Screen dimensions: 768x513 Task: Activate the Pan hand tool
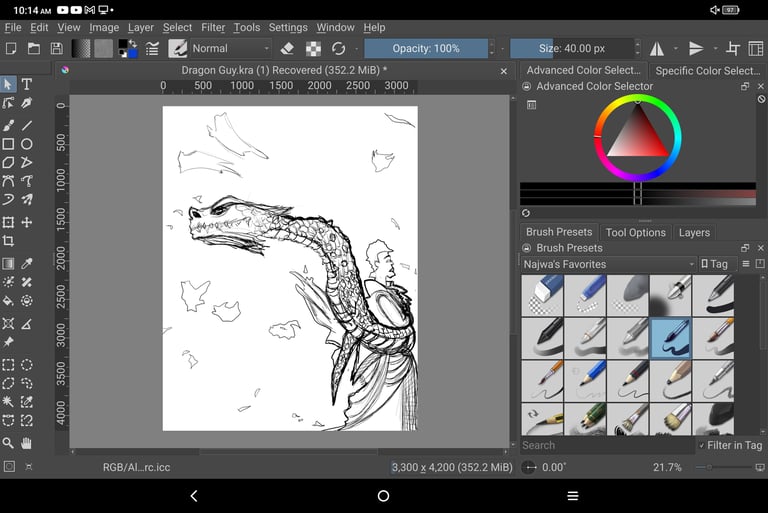click(x=27, y=443)
